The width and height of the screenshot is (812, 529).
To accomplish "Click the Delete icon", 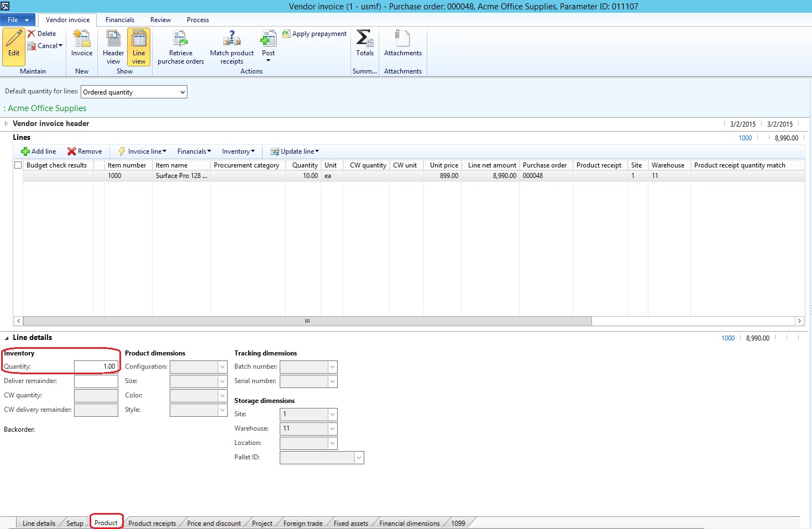I will [43, 33].
